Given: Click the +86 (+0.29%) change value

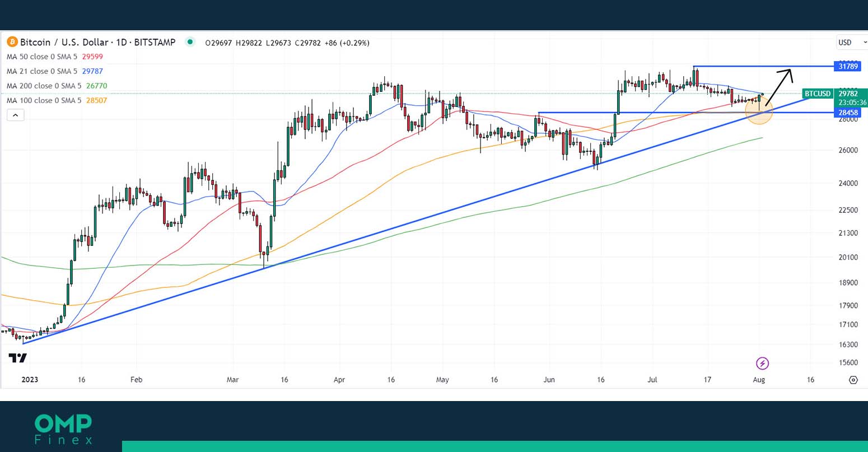Looking at the screenshot, I should 347,43.
